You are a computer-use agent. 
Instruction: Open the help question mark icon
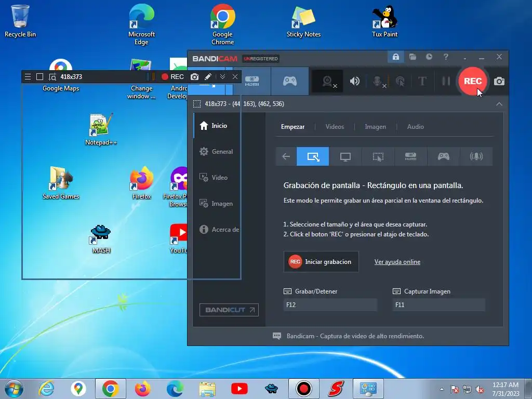coord(446,57)
